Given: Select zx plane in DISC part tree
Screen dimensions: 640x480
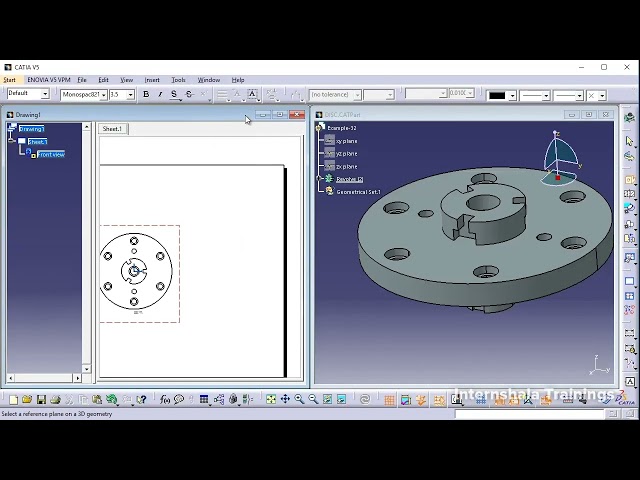Looking at the screenshot, I should click(347, 167).
